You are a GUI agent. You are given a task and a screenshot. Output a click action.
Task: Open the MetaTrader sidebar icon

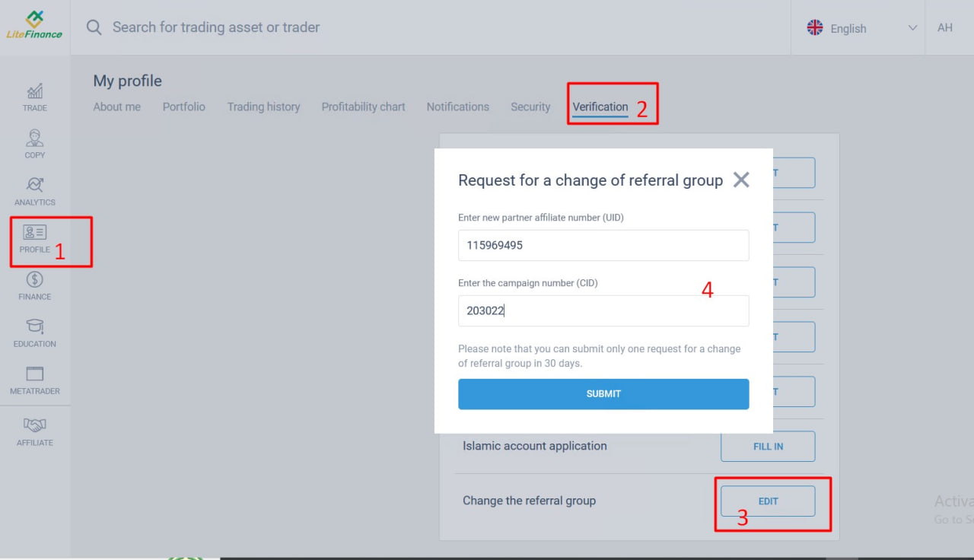(x=35, y=374)
